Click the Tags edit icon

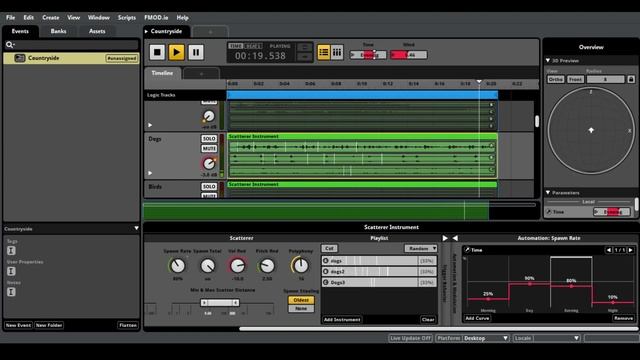tap(11, 251)
